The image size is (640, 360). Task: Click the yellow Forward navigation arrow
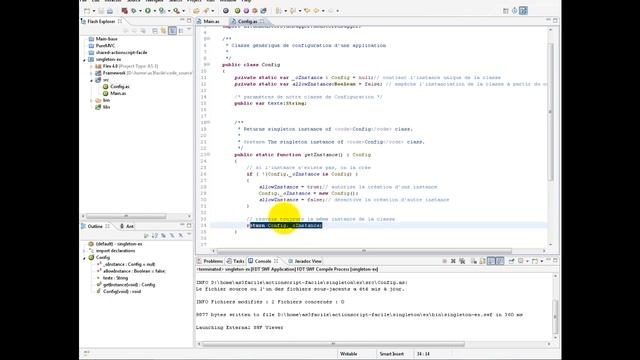point(316,11)
